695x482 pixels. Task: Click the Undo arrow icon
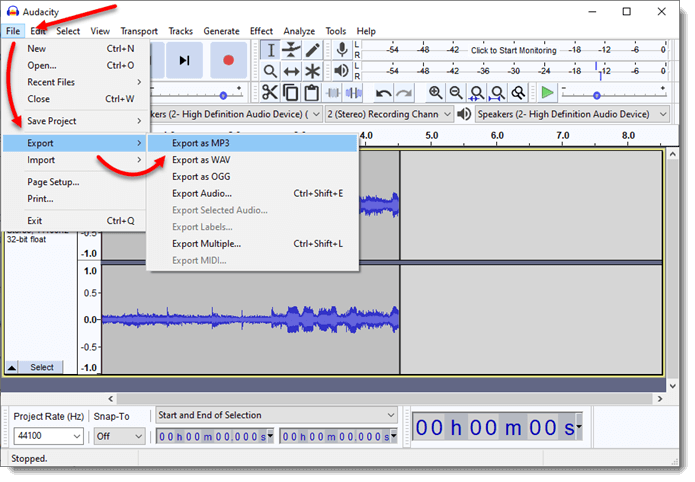coord(383,93)
